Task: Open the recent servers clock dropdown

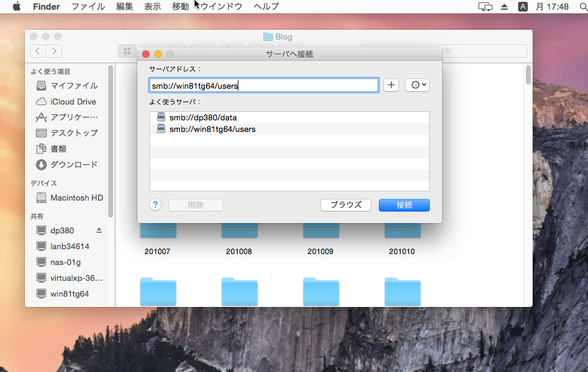Action: pos(417,84)
